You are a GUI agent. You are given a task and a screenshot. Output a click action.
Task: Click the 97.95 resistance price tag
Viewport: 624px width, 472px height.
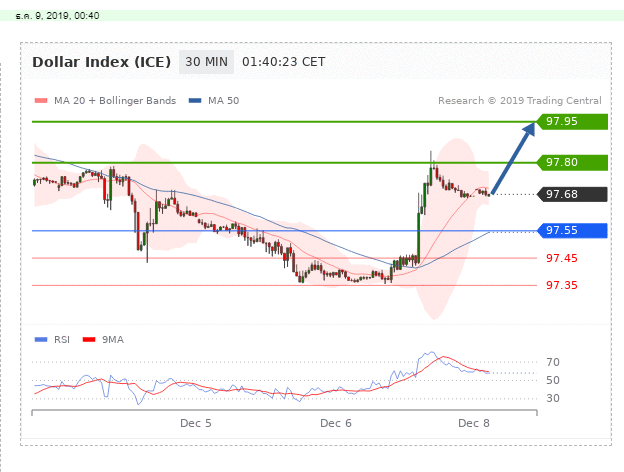pyautogui.click(x=572, y=121)
